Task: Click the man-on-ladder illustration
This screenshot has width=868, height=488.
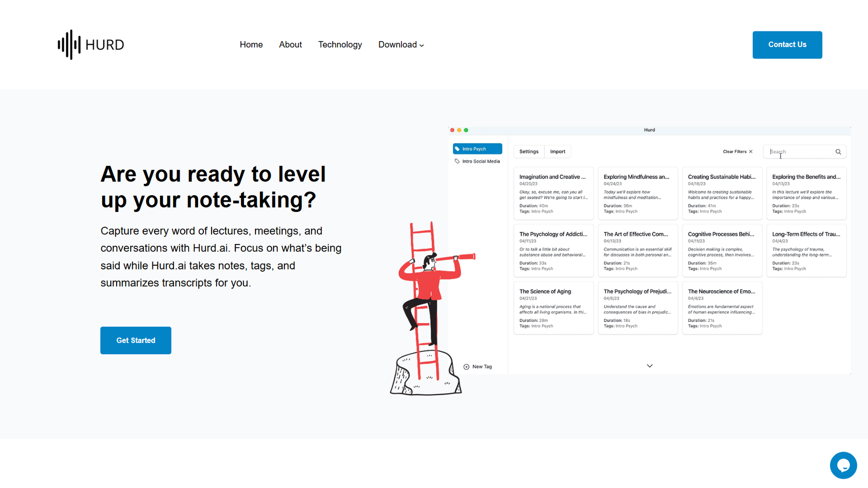Action: point(432,308)
